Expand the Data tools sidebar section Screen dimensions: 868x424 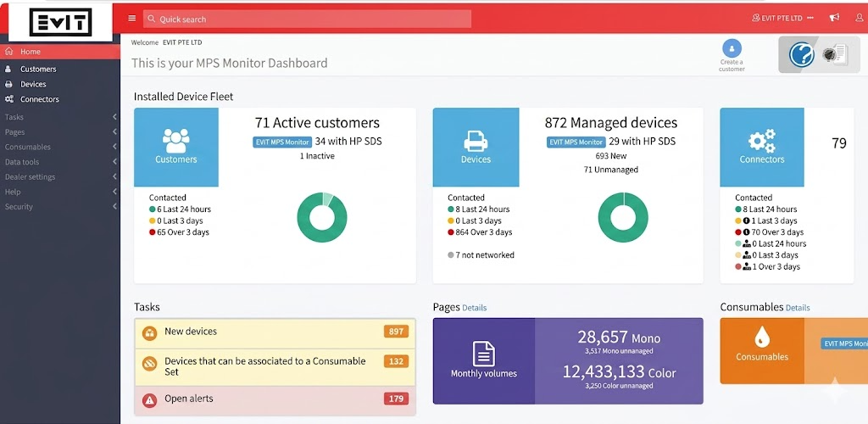click(60, 162)
